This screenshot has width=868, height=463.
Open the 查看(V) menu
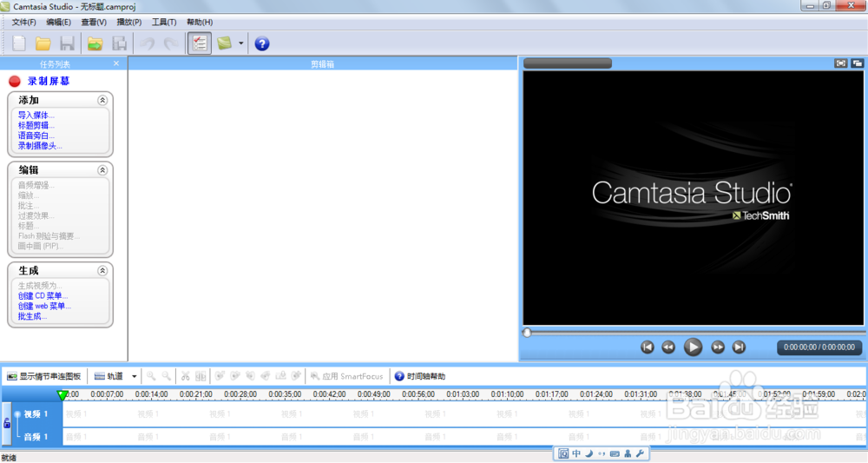pos(94,23)
